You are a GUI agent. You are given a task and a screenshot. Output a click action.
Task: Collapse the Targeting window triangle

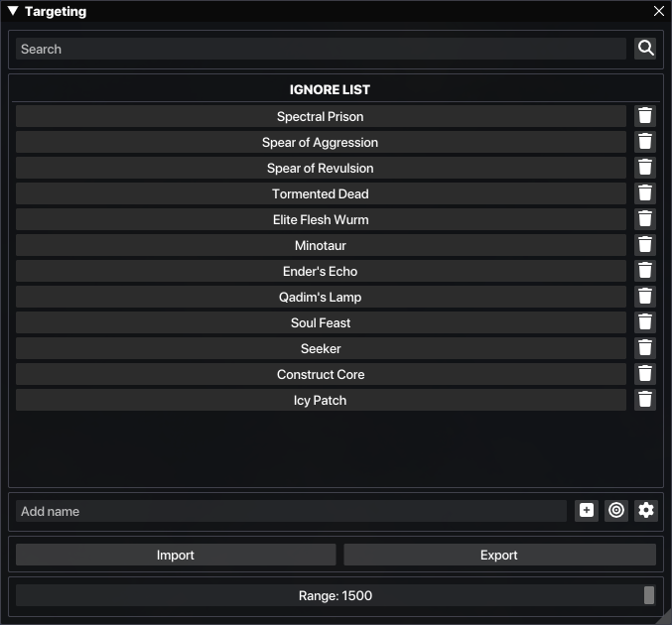14,12
